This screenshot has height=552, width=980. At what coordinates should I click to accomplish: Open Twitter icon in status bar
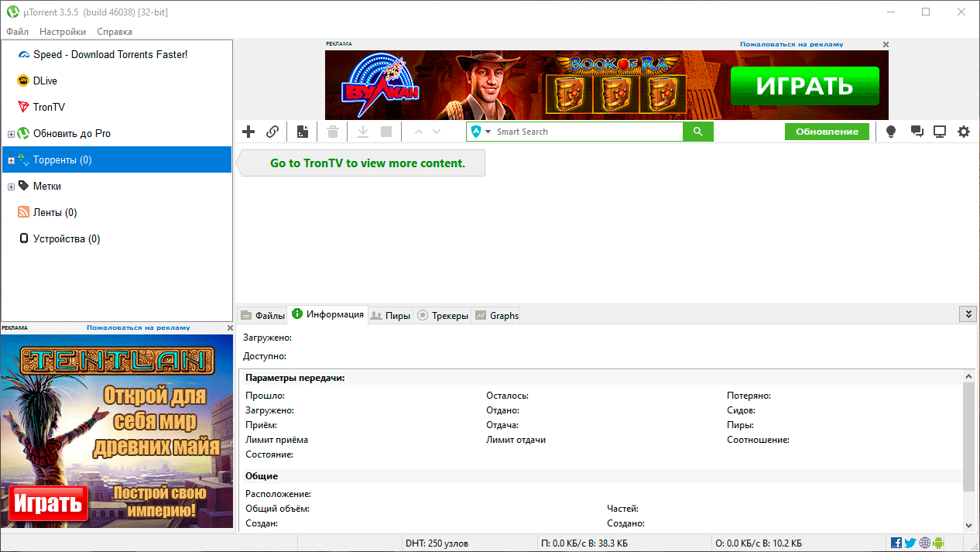[x=910, y=543]
